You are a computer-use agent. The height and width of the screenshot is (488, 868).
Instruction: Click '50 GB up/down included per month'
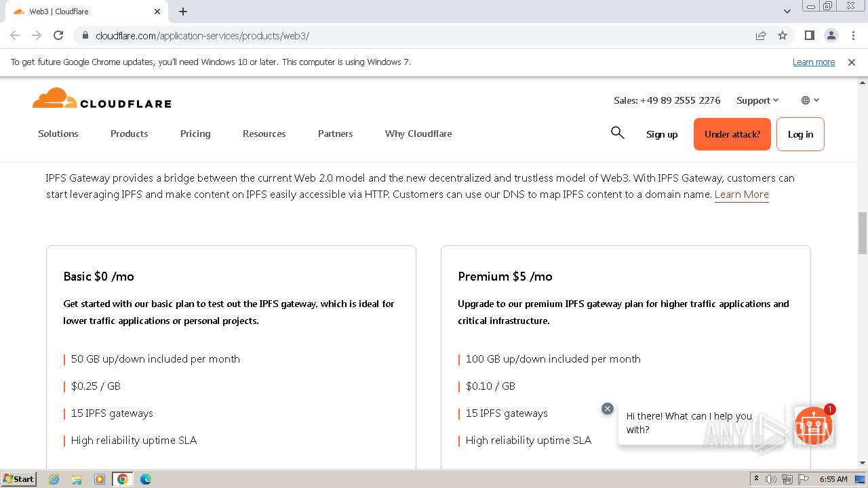click(x=155, y=359)
